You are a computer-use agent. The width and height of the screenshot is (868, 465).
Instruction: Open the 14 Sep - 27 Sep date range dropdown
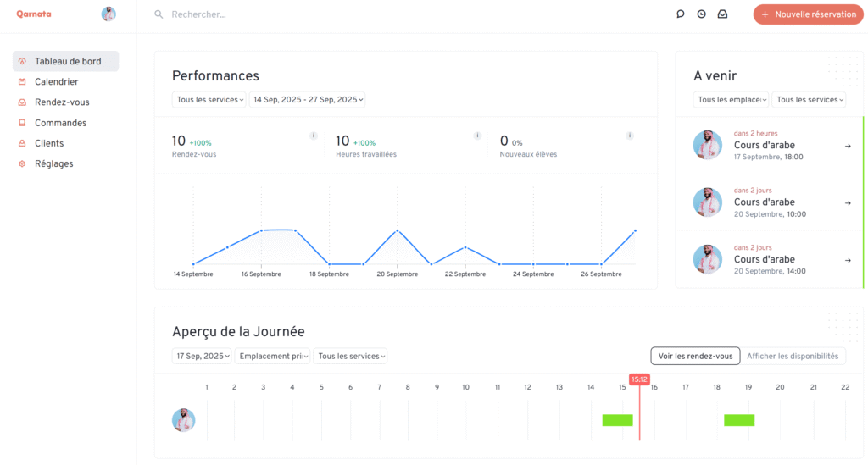[x=307, y=100]
